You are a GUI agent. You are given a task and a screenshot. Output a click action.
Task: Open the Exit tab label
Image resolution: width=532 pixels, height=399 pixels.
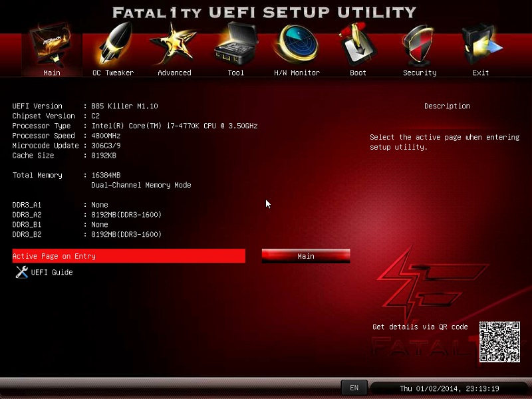point(481,72)
